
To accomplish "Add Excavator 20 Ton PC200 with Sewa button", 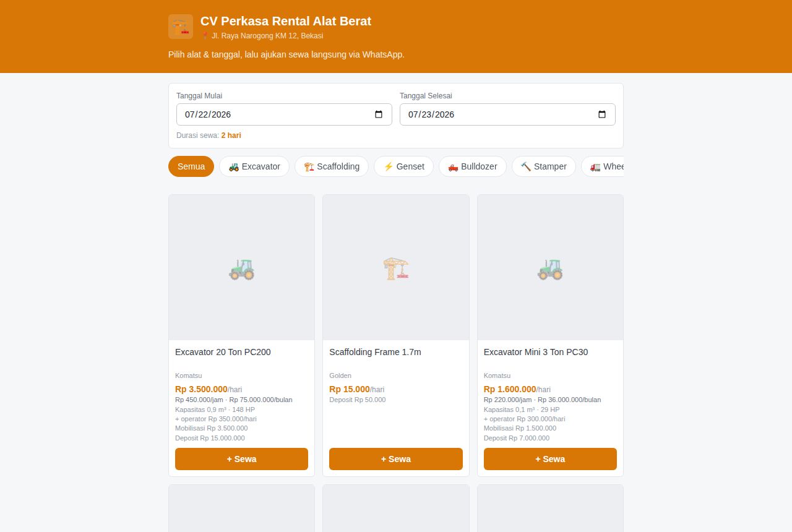I will click(x=241, y=459).
